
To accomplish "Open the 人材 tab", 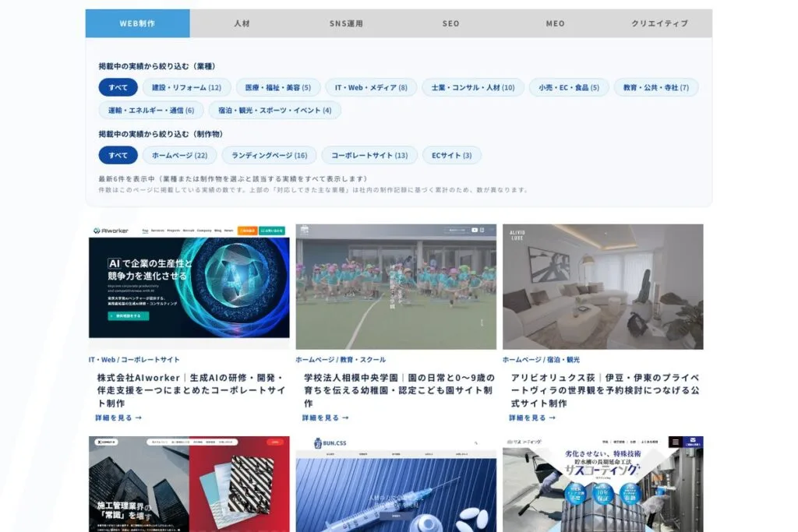I will pos(242,23).
